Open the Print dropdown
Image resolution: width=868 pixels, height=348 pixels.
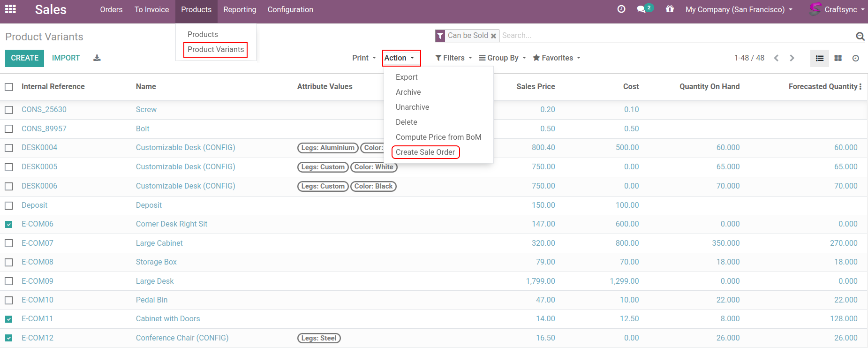point(364,58)
